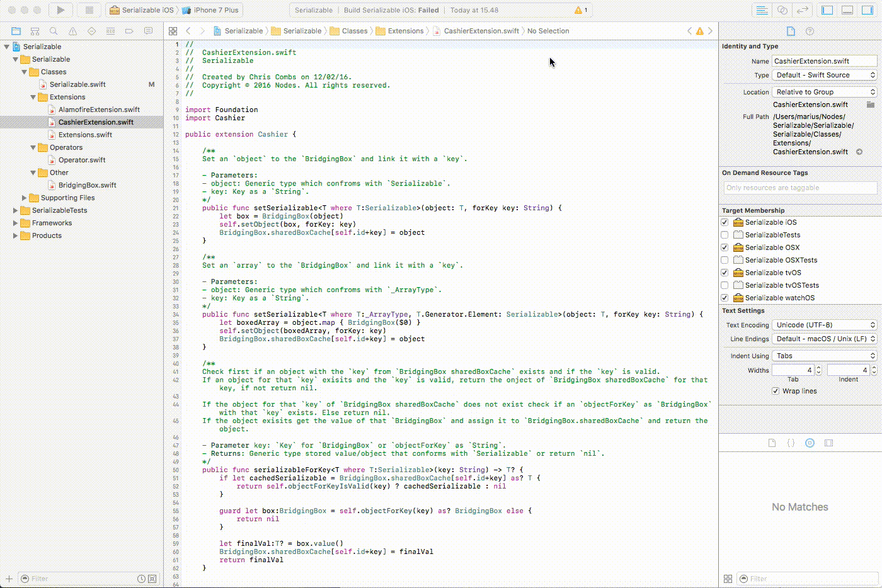The image size is (882, 588).
Task: Filter navigator by recent files clock icon
Action: pyautogui.click(x=141, y=579)
